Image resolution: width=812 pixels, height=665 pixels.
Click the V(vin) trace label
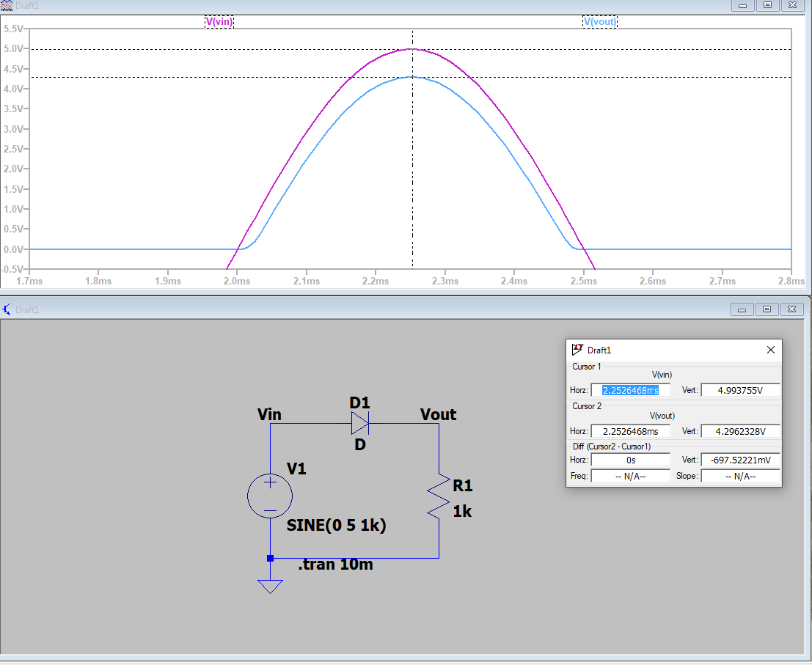click(219, 21)
